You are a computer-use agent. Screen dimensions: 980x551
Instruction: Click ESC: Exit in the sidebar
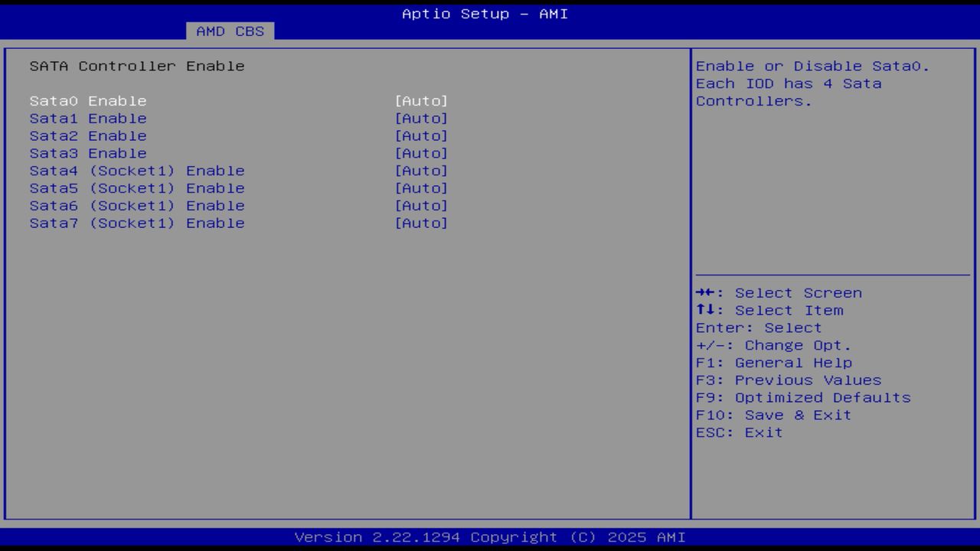[740, 432]
